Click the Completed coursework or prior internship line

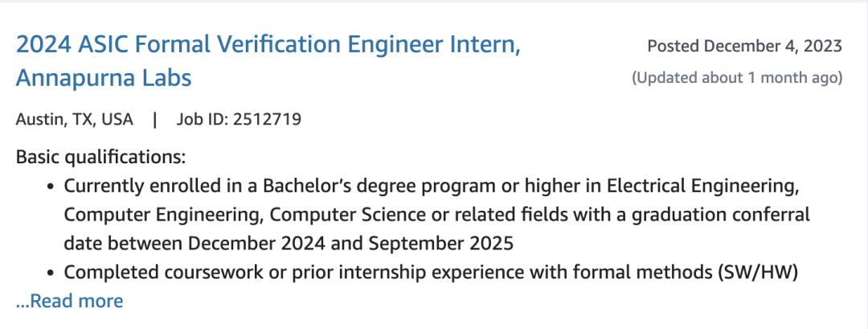click(431, 273)
